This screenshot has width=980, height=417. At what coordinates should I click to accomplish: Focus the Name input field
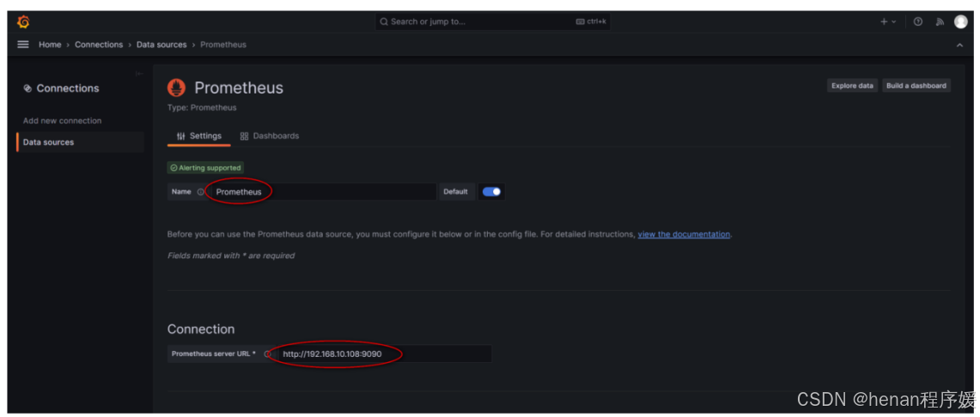322,191
